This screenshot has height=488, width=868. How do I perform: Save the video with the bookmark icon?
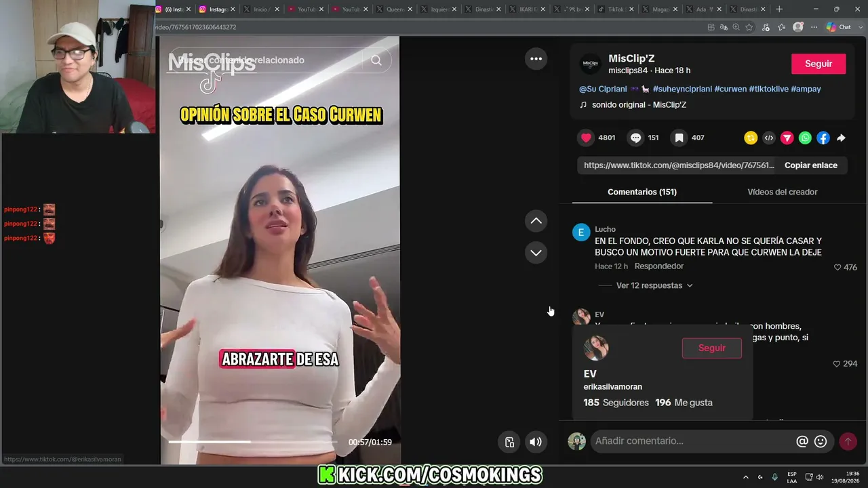coord(679,138)
